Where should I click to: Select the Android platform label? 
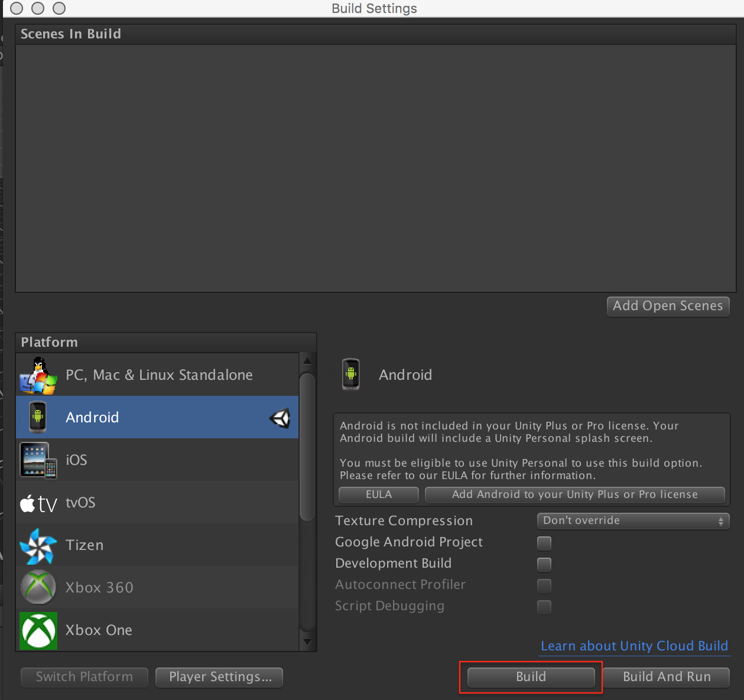[92, 418]
